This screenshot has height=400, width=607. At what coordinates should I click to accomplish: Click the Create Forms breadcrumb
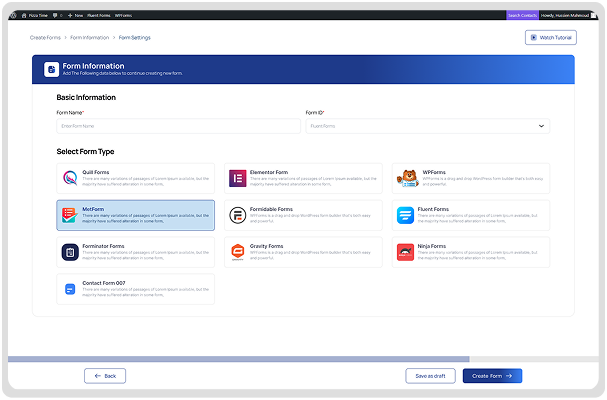(45, 38)
